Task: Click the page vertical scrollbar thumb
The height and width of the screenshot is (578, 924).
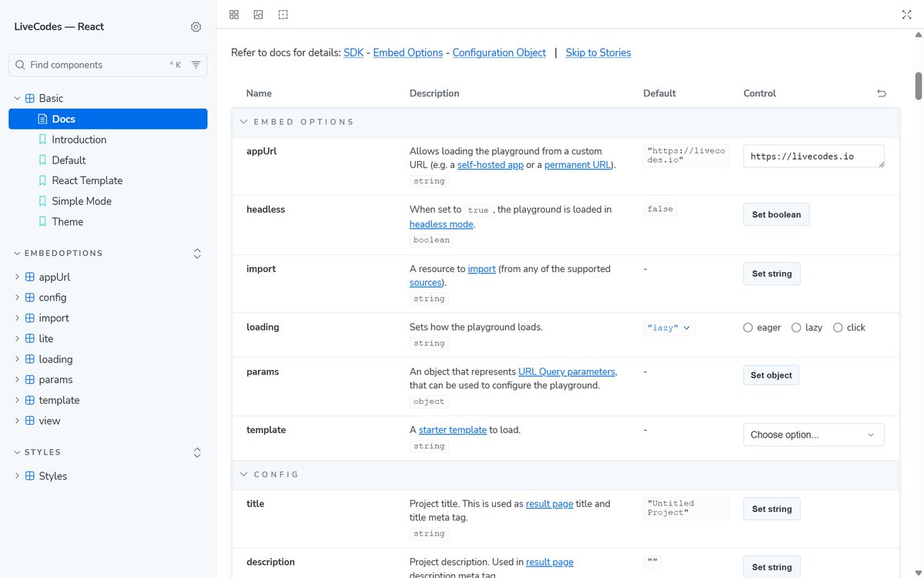Action: click(918, 86)
